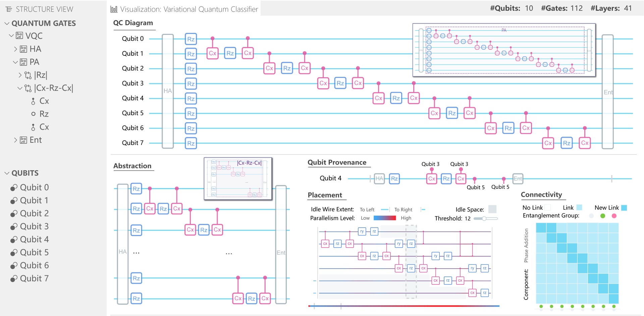Click the VQC component icon in tree

[x=19, y=36]
